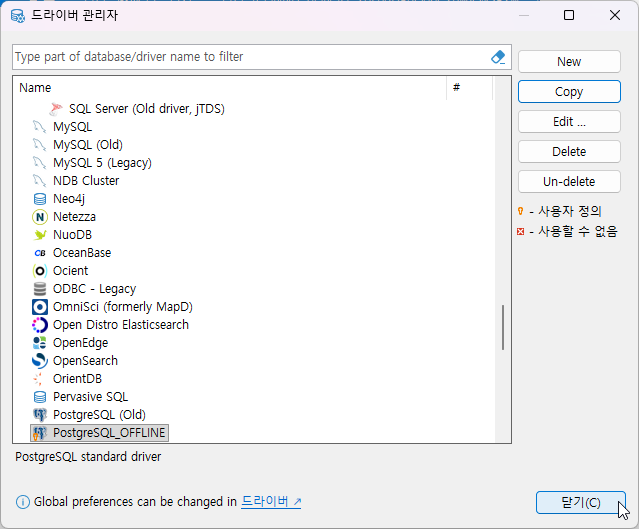Open the Edit ... driver button
Viewport: 639px width, 529px height.
tap(569, 121)
